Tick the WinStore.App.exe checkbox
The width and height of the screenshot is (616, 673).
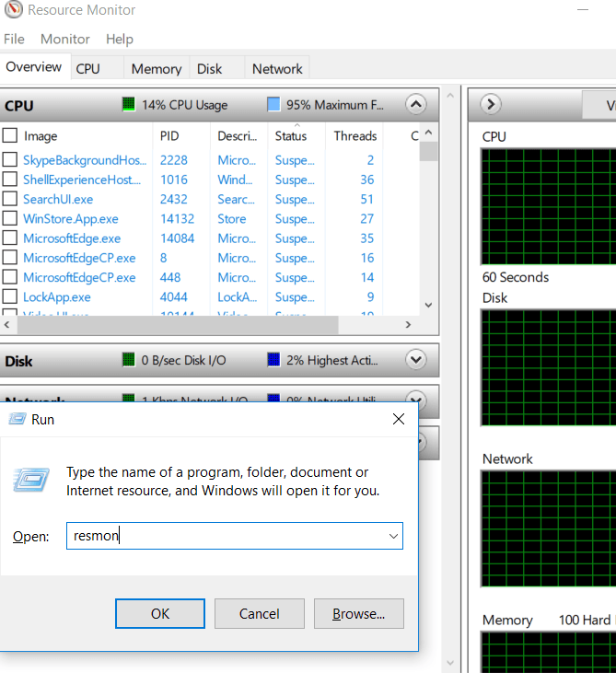click(10, 219)
